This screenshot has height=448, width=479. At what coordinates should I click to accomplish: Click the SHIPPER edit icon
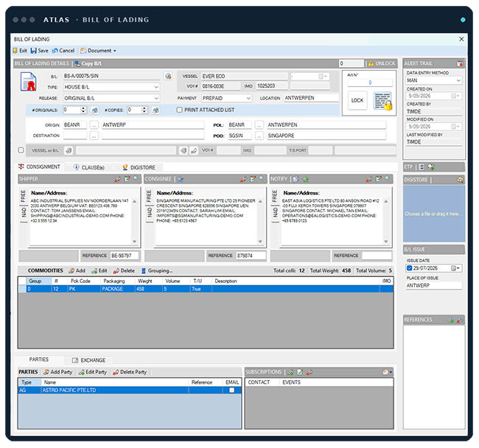coord(127,179)
